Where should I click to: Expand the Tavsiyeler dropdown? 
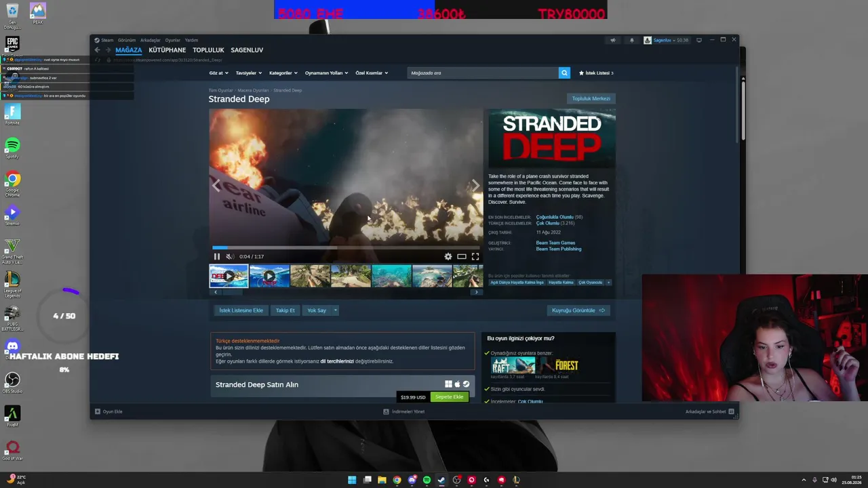[x=249, y=73]
